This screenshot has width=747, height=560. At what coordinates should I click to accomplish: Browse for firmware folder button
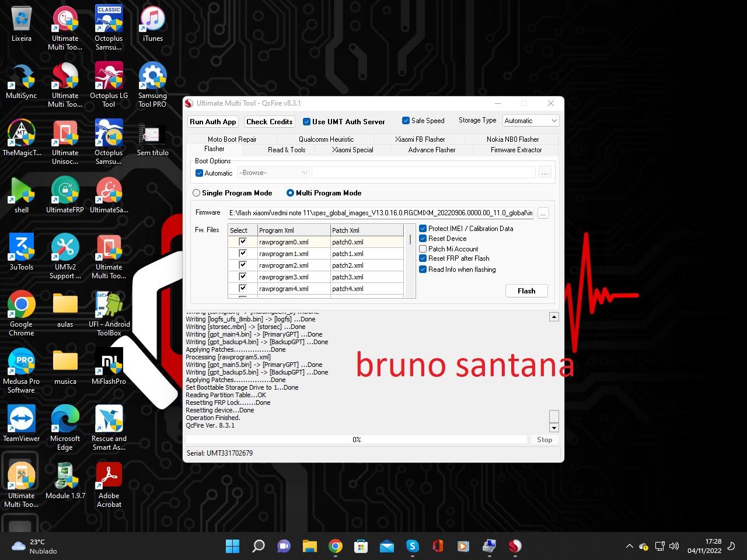tap(543, 213)
